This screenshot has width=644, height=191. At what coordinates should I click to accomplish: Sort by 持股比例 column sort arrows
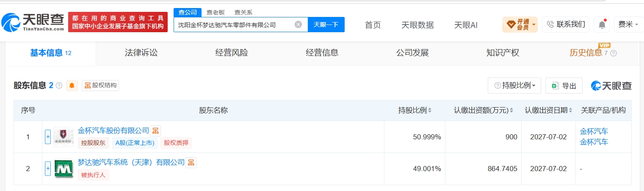point(430,111)
